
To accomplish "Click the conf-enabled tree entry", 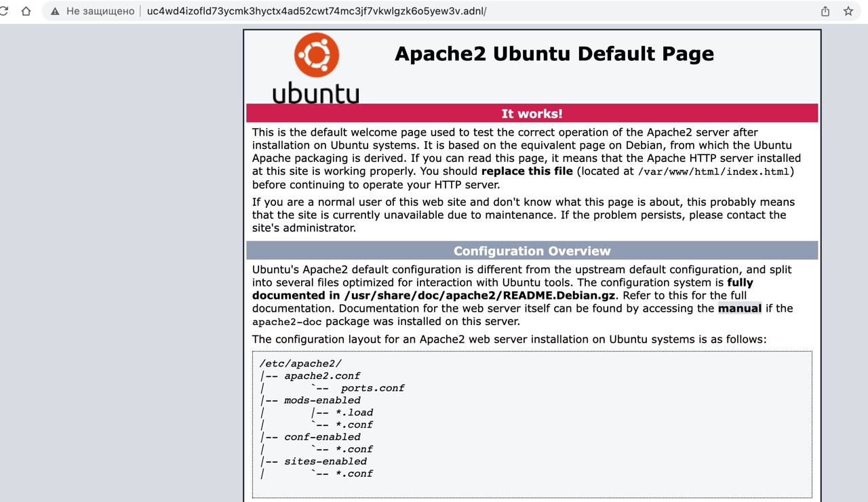I will point(322,437).
